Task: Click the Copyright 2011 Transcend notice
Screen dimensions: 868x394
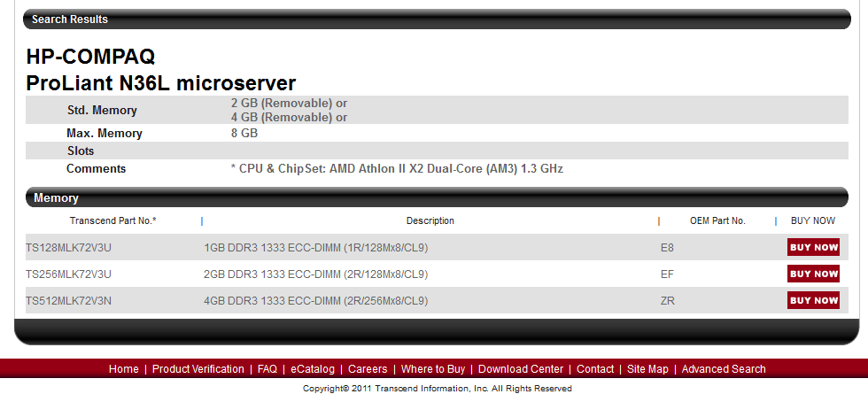Action: pyautogui.click(x=438, y=389)
